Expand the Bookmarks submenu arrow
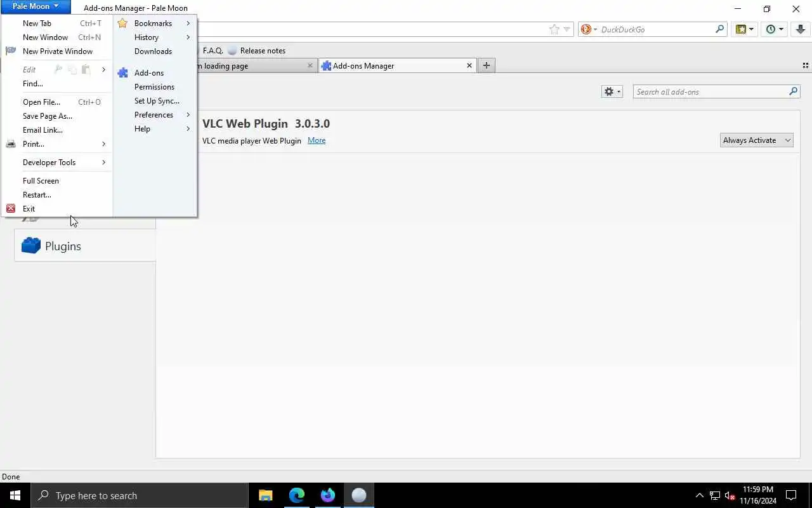 pyautogui.click(x=188, y=23)
